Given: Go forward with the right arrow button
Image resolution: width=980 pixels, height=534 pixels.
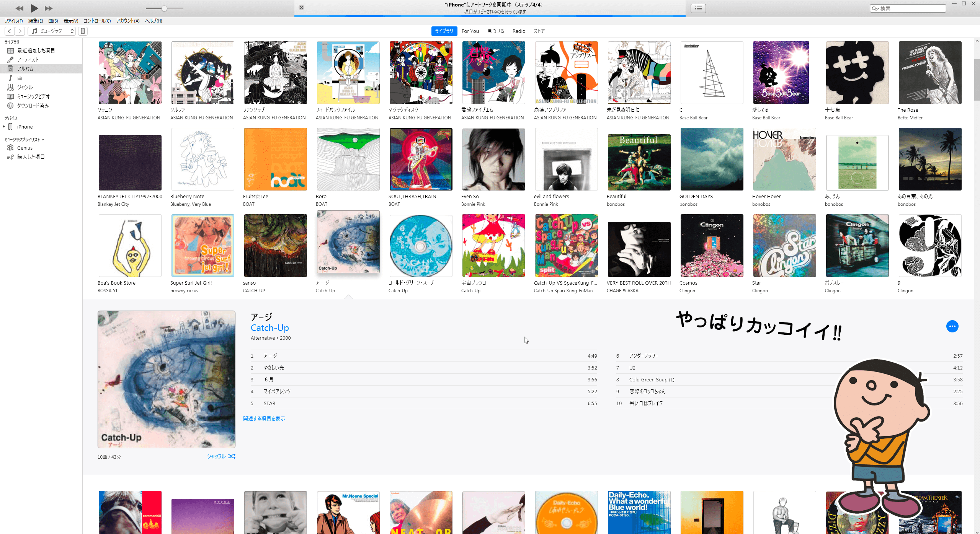Looking at the screenshot, I should pyautogui.click(x=20, y=31).
